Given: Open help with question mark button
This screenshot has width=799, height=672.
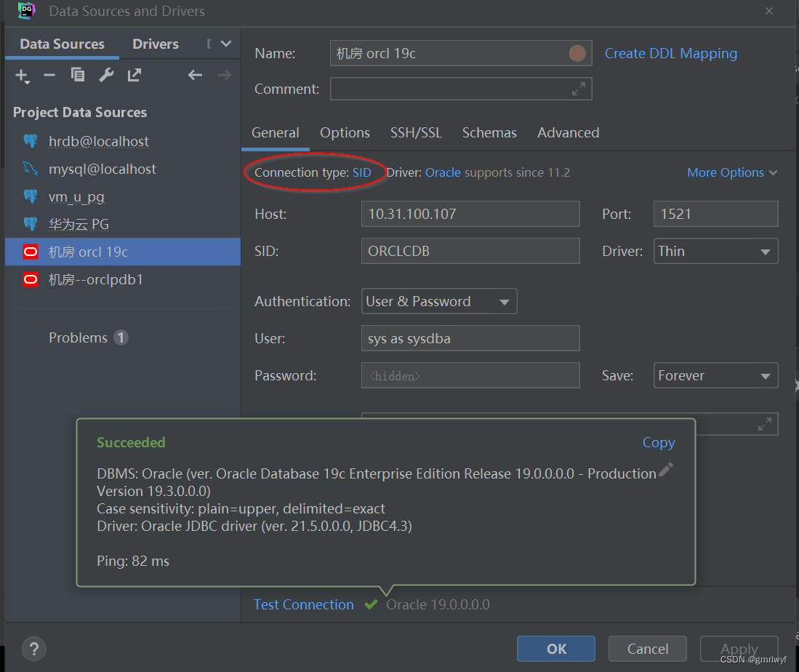Looking at the screenshot, I should [34, 649].
